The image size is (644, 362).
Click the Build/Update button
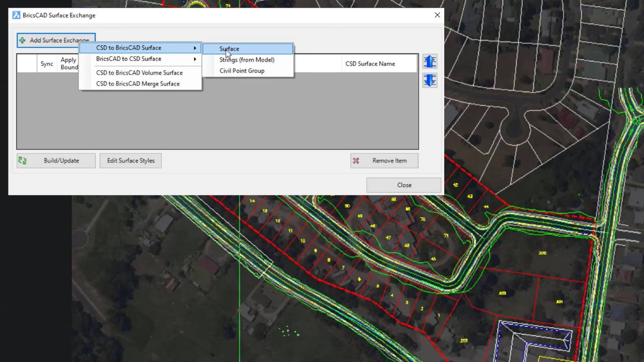pos(56,161)
